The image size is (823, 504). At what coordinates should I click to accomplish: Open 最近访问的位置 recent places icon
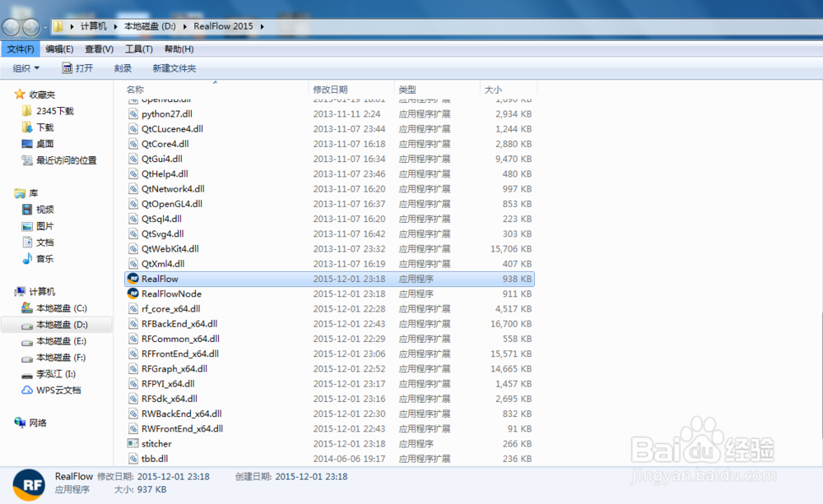click(x=27, y=160)
